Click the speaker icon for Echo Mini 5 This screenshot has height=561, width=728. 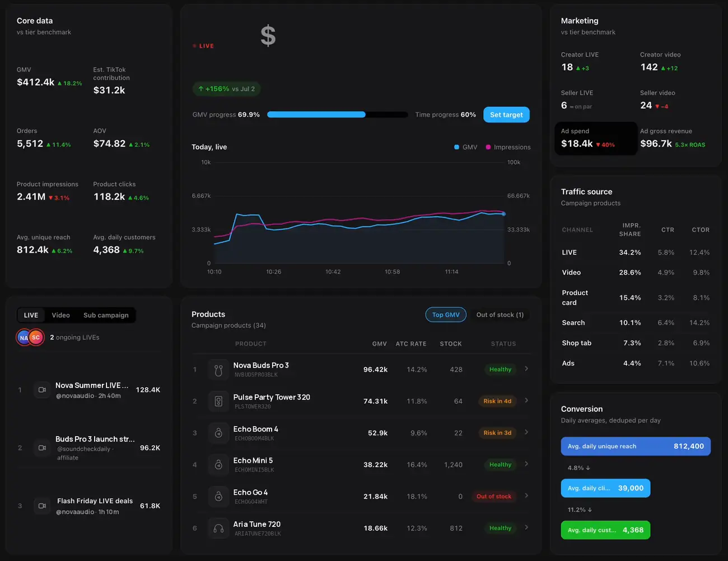[218, 465]
